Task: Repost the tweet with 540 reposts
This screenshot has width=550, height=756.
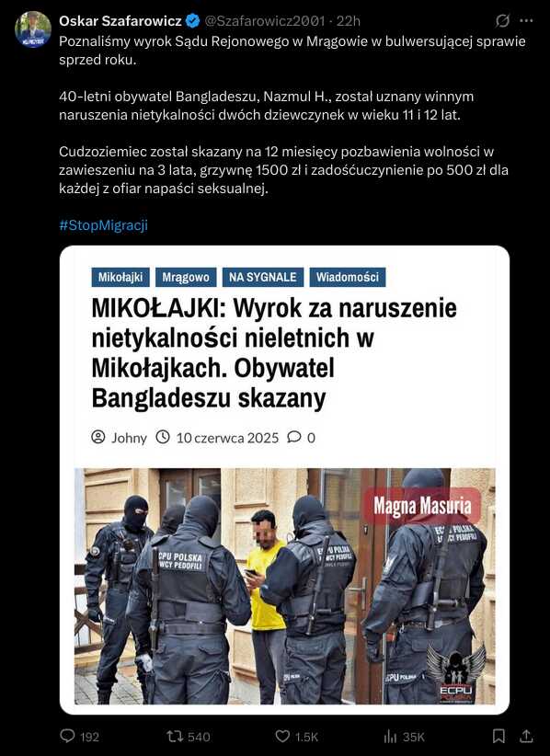Action: coord(174,737)
